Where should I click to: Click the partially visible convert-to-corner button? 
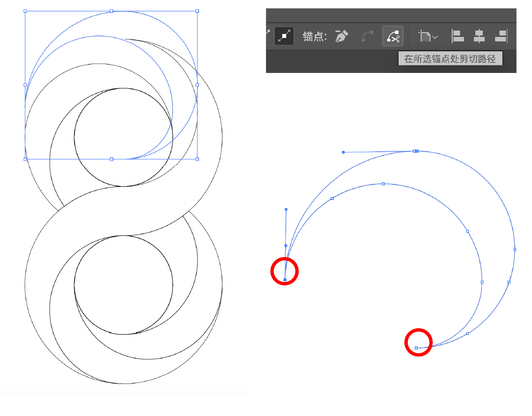click(268, 36)
